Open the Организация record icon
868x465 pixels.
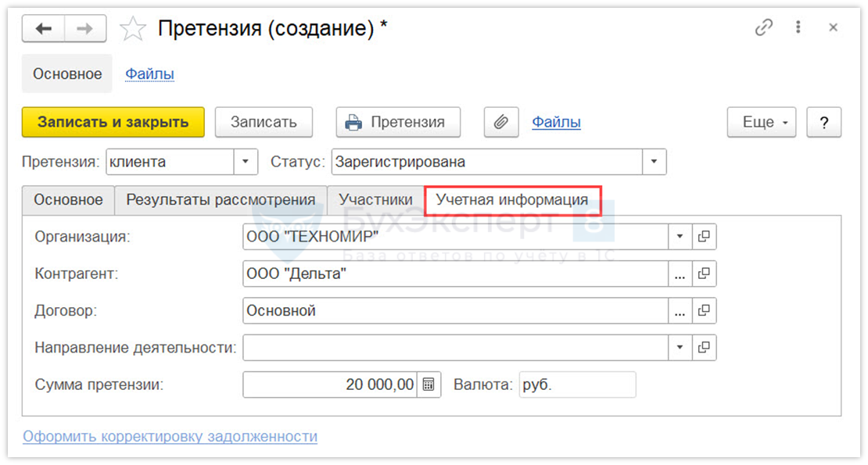(704, 236)
